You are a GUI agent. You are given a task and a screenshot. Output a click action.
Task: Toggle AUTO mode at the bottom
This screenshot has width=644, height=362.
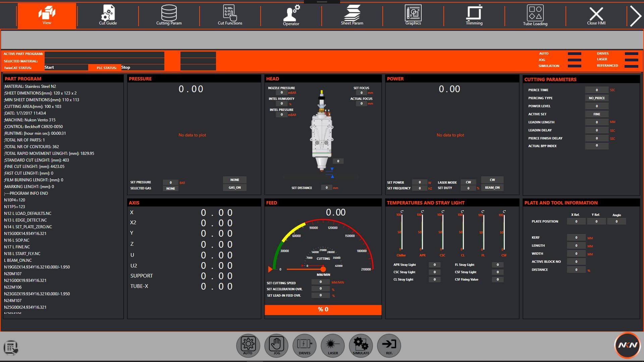pyautogui.click(x=248, y=345)
